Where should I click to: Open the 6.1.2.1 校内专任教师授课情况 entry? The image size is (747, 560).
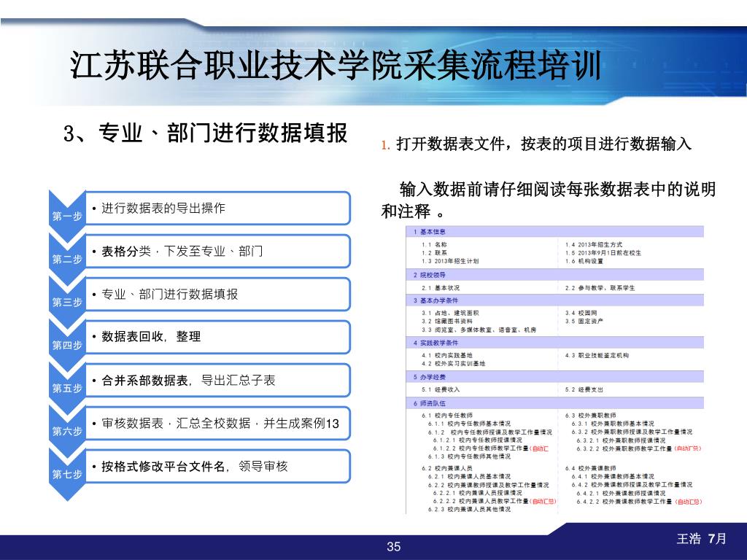(477, 440)
